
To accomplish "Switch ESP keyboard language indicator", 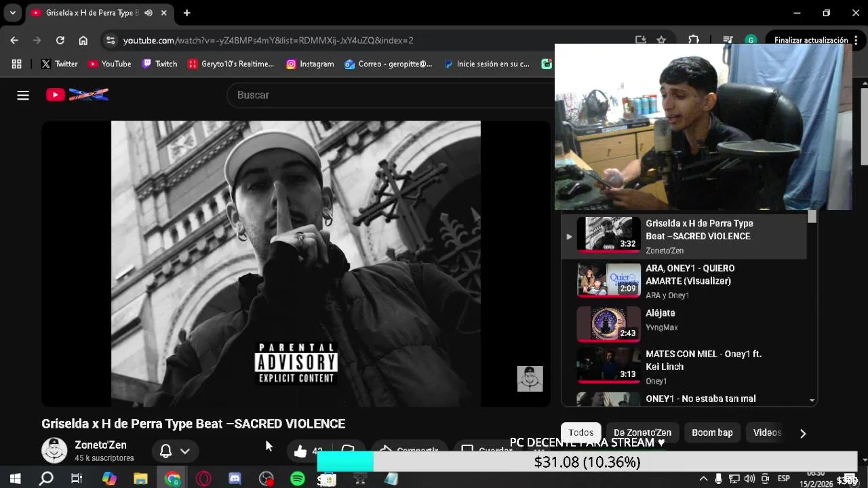I will 784,479.
